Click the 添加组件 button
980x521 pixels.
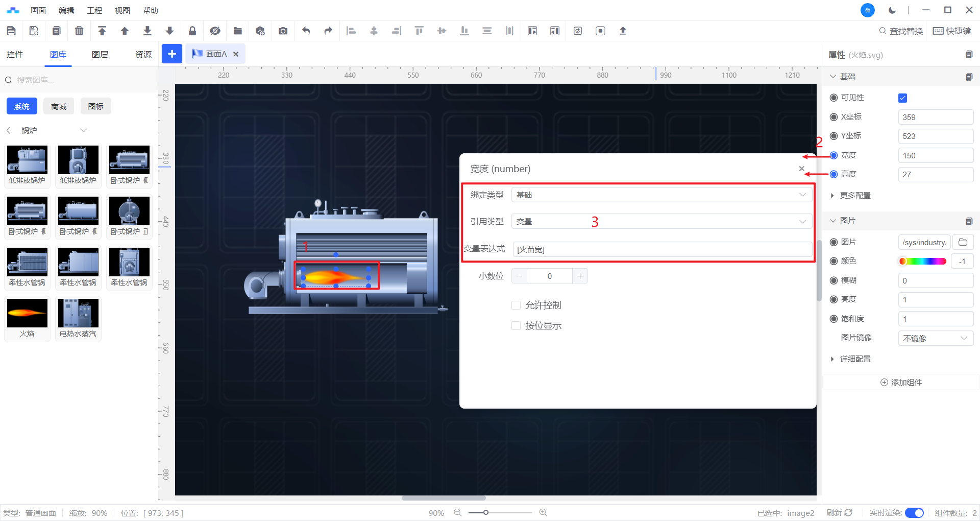click(x=901, y=383)
